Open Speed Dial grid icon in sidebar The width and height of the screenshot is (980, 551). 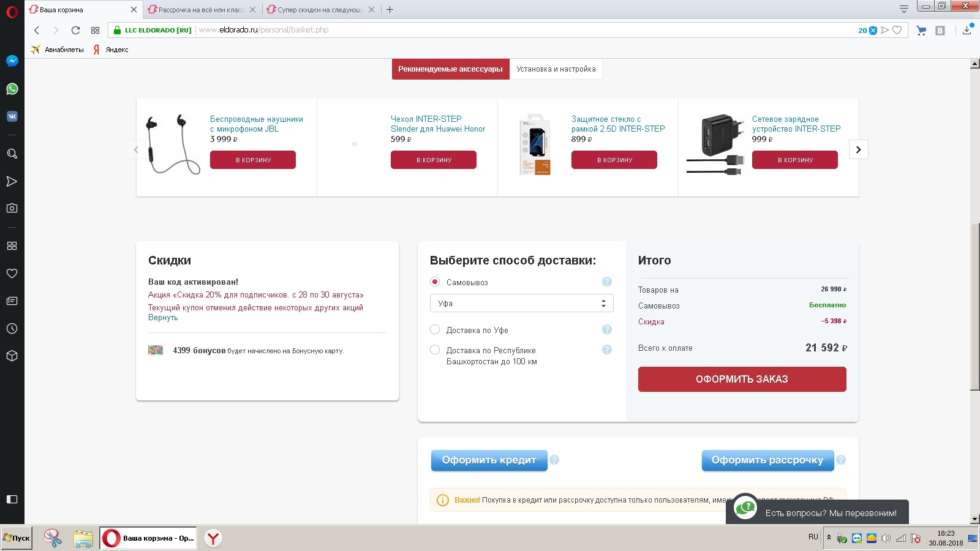point(12,246)
